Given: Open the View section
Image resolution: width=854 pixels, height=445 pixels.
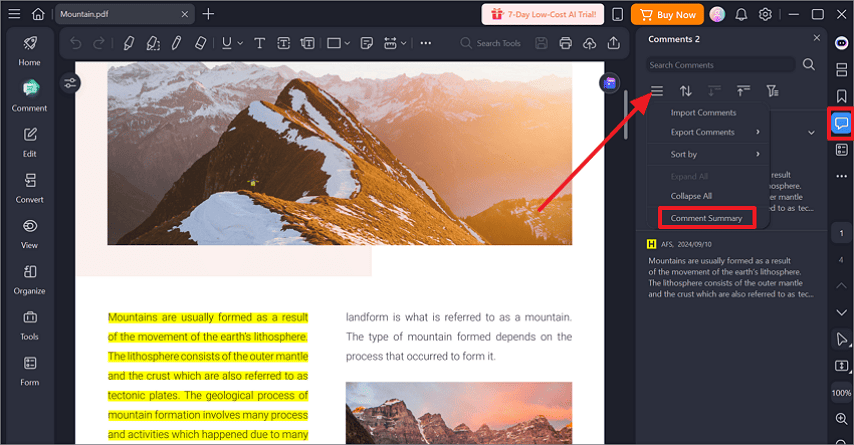Looking at the screenshot, I should (29, 234).
